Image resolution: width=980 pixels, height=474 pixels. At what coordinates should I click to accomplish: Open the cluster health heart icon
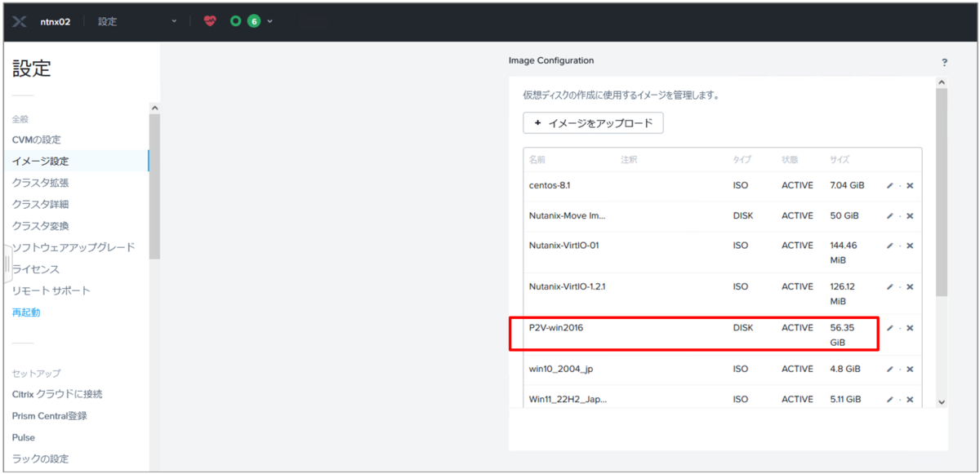pos(210,21)
